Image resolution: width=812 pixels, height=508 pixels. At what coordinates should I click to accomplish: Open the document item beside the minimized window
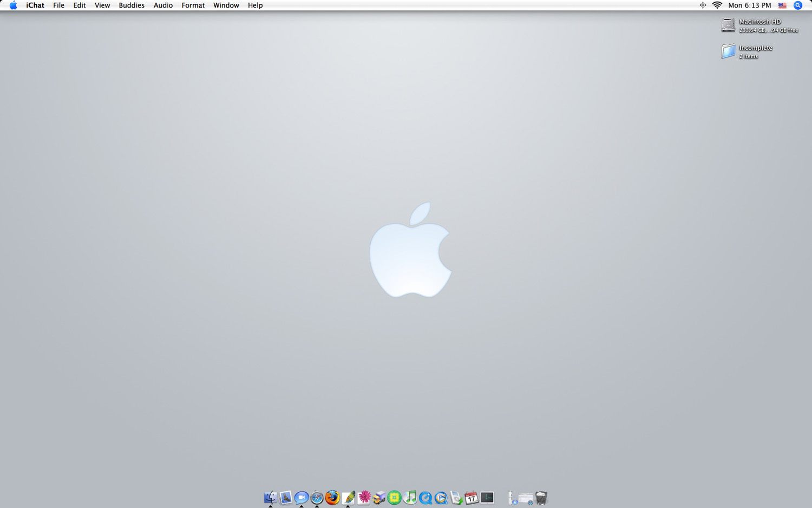512,498
